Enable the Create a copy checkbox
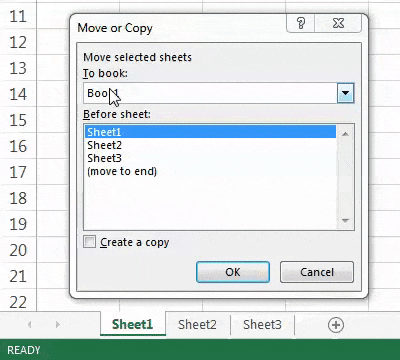400x360 pixels. [x=89, y=242]
